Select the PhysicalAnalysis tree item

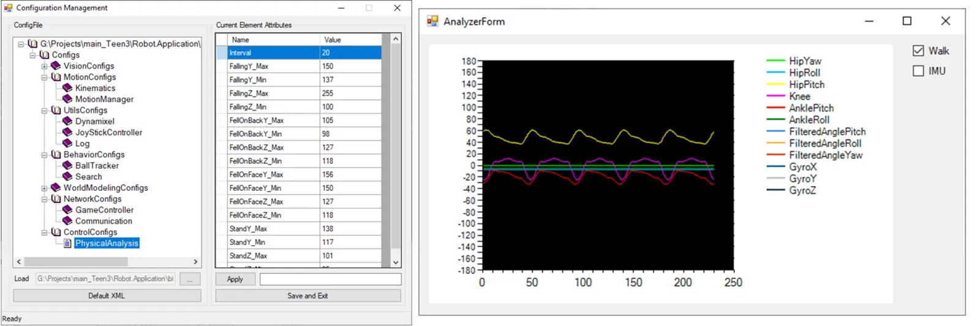(107, 243)
